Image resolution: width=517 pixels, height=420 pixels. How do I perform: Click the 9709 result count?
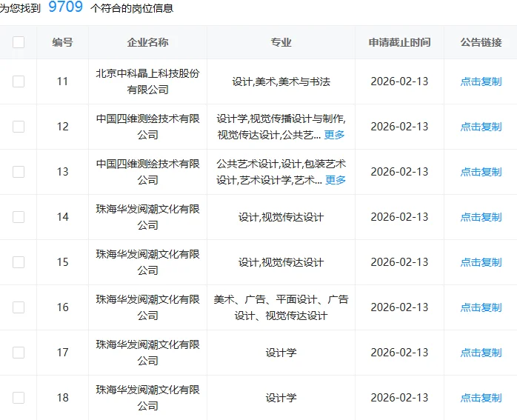(x=66, y=7)
